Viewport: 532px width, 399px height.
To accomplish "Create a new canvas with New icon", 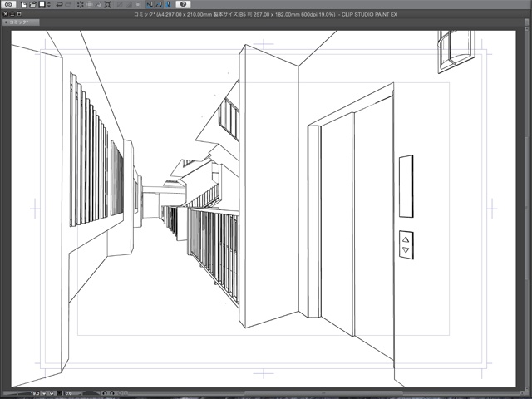I will [x=23, y=5].
